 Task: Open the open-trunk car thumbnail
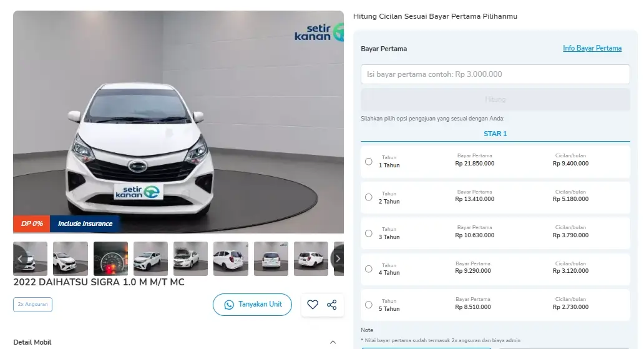pos(231,258)
